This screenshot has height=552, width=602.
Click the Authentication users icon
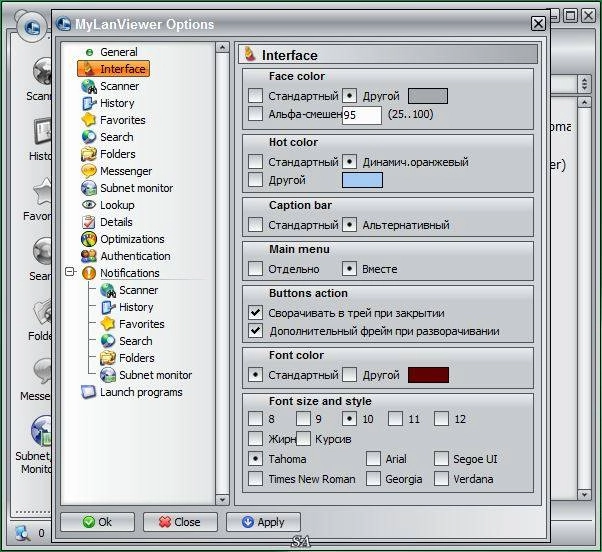(x=89, y=256)
